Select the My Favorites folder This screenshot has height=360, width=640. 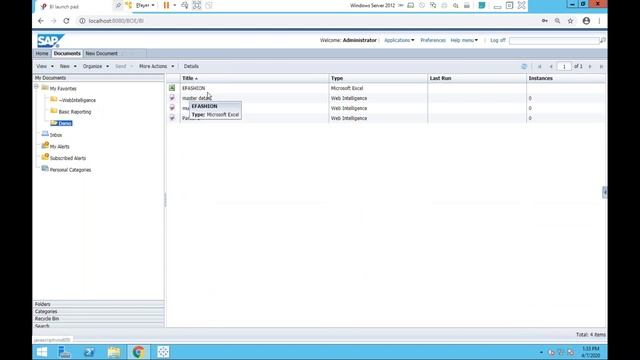63,89
